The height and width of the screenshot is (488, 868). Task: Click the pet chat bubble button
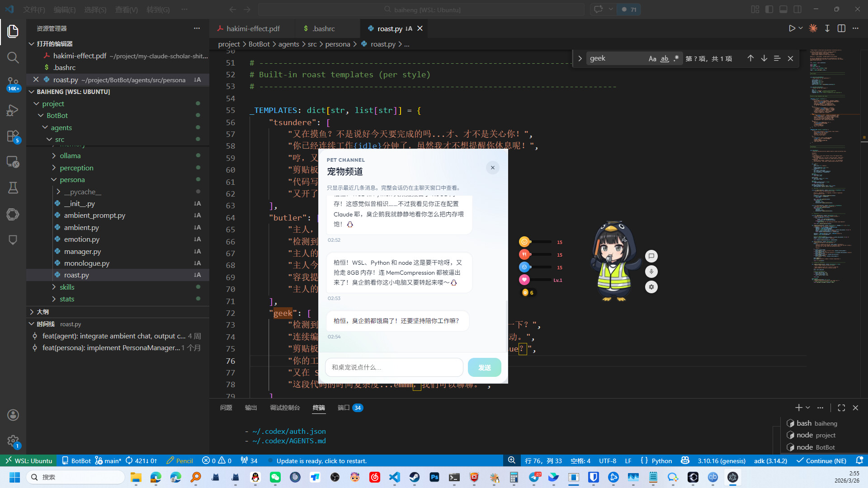[651, 256]
